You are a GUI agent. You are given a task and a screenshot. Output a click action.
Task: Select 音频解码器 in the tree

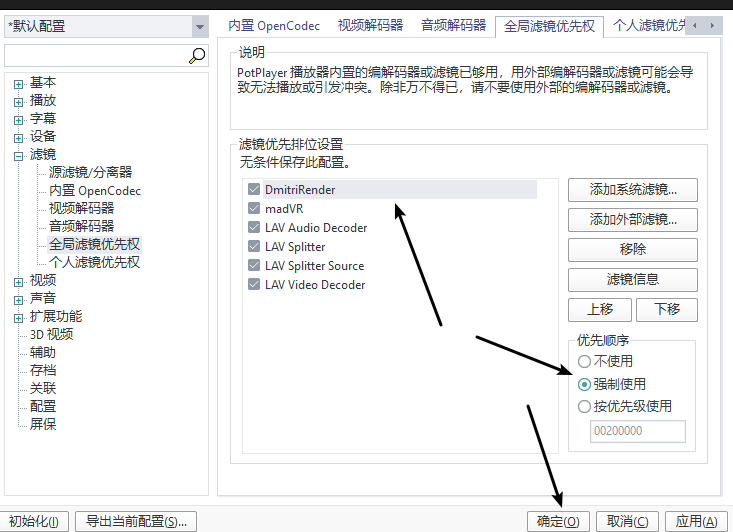(x=81, y=226)
